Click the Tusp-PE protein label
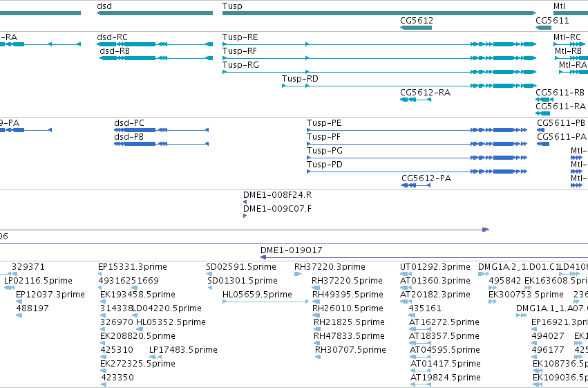588x388 pixels. (x=324, y=123)
